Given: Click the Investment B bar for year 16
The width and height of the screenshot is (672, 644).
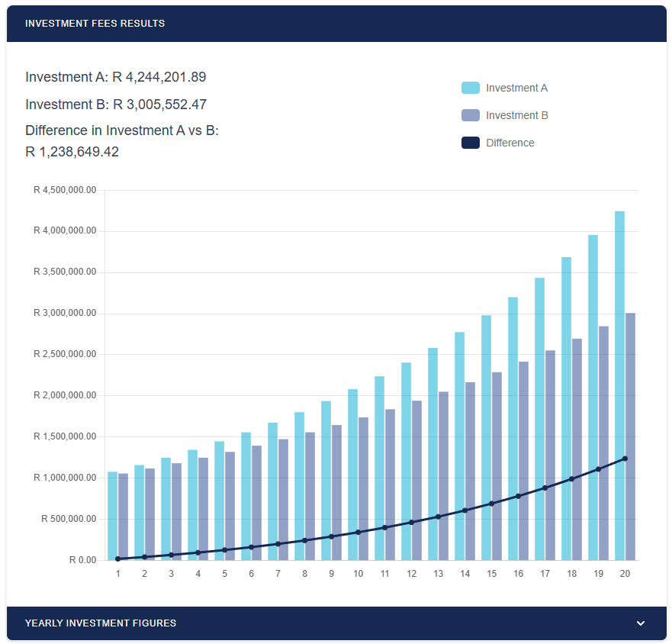Looking at the screenshot, I should point(523,461).
